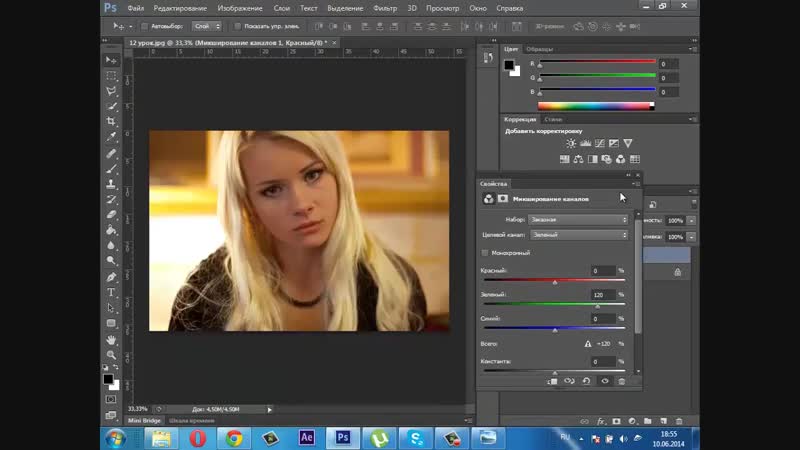Screen dimensions: 800x450
Task: Select the Lasso tool
Action: (111, 91)
